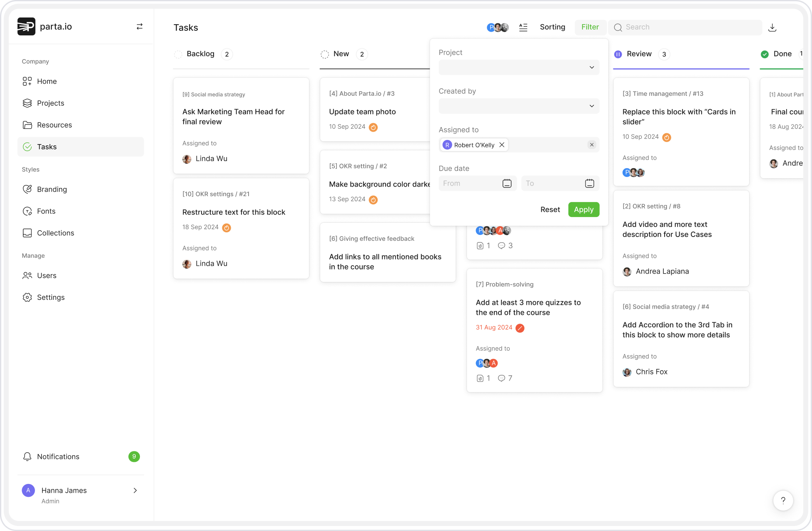The image size is (812, 531).
Task: Open the Due date To calendar icon
Action: tap(589, 183)
